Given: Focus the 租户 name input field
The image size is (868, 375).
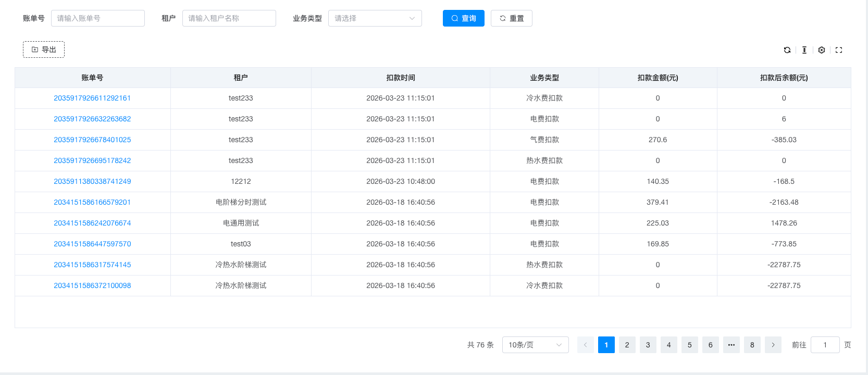Looking at the screenshot, I should [x=229, y=18].
